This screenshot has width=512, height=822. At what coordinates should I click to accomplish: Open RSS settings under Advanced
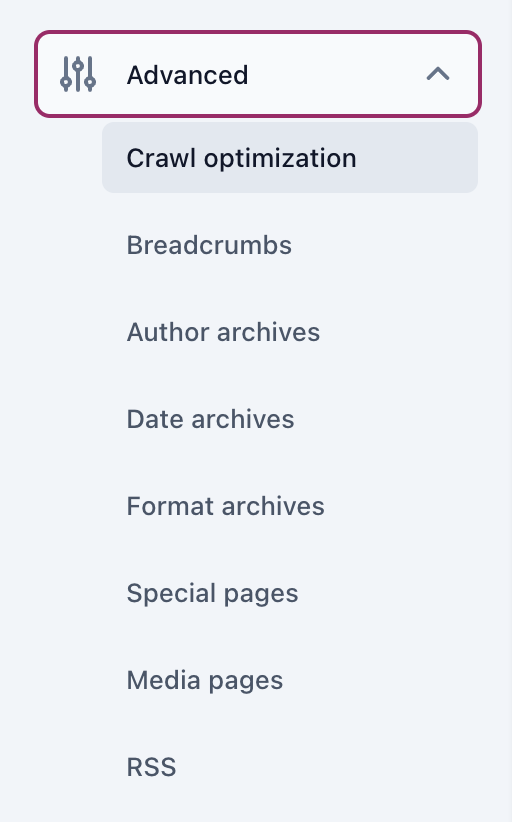[x=290, y=767]
